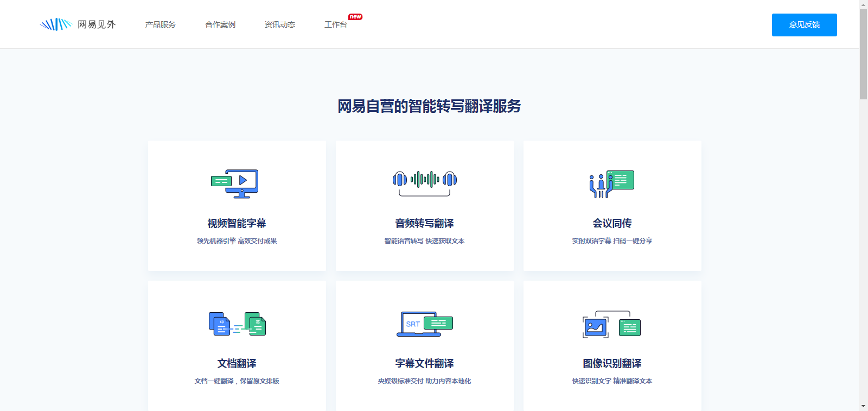Open the 字幕文件翻译 title
This screenshot has height=411, width=868.
click(425, 363)
